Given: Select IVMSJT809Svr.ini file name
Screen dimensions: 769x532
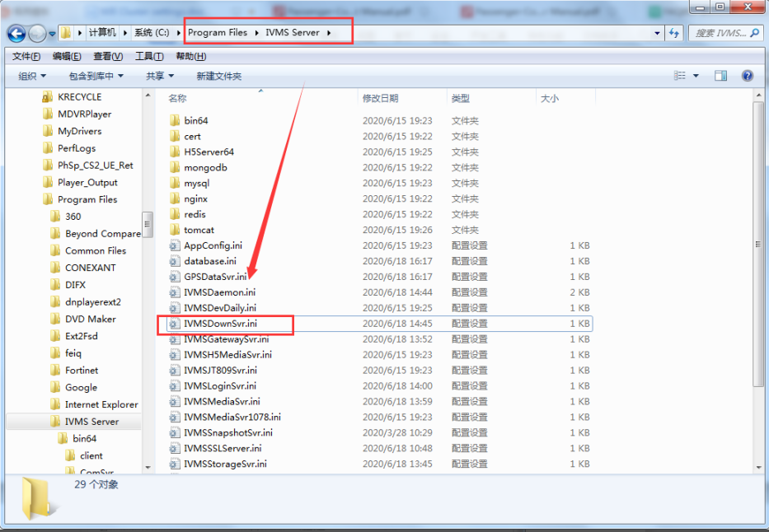Looking at the screenshot, I should (x=220, y=371).
